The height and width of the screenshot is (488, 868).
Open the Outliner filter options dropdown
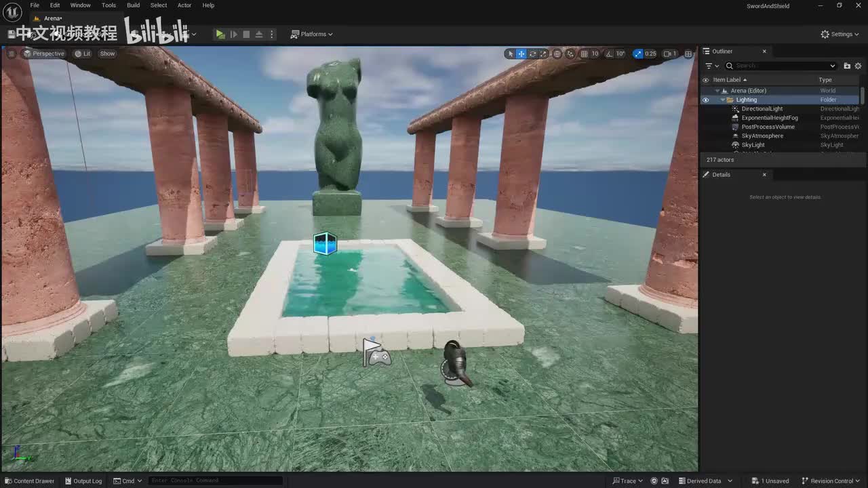712,66
